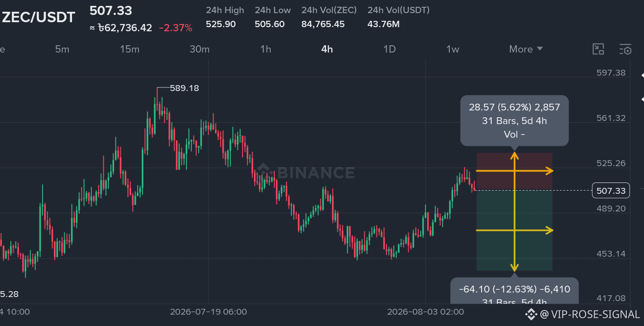Click the downward yellow arrow tip
The image size is (644, 326).
515,268
